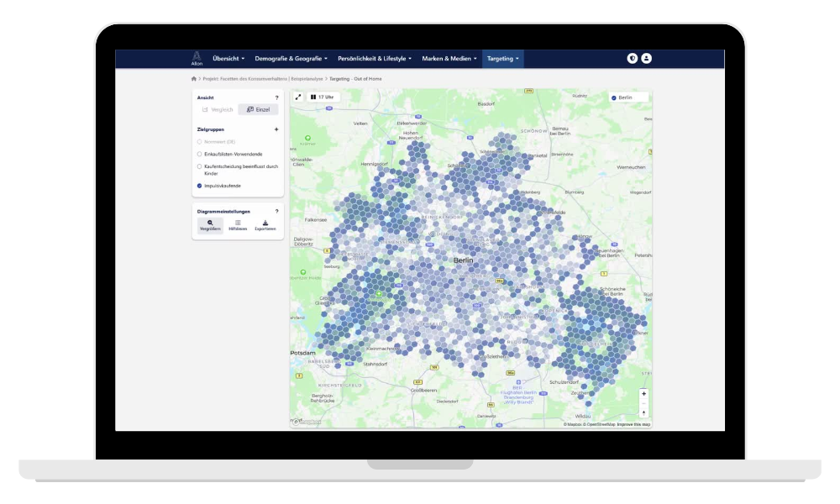Pause the 17 Uhr time playback
Image resolution: width=840 pixels, height=504 pixels.
tap(314, 97)
